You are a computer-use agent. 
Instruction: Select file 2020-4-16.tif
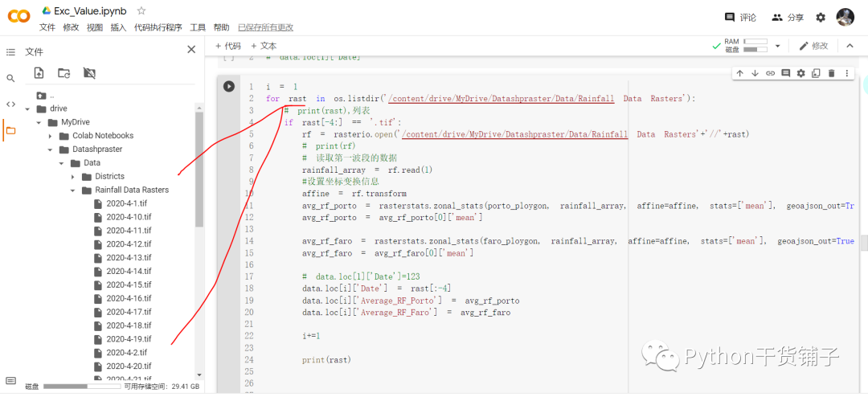click(x=129, y=298)
